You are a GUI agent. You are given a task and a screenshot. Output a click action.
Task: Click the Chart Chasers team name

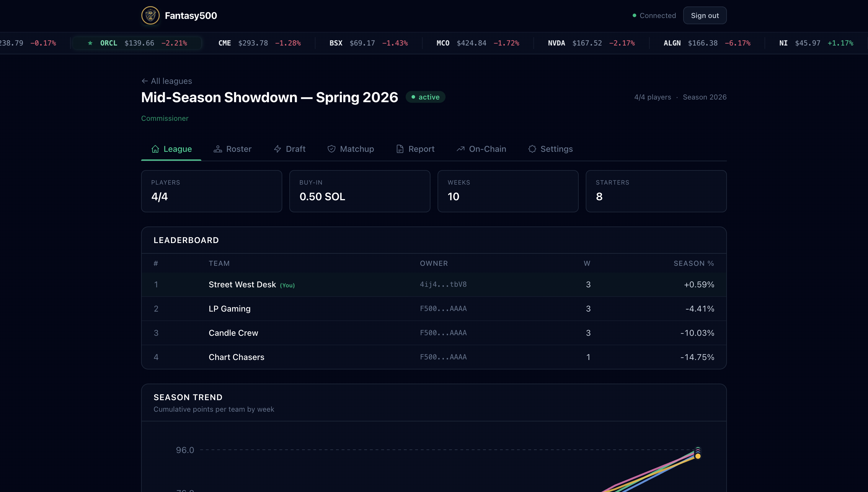236,357
